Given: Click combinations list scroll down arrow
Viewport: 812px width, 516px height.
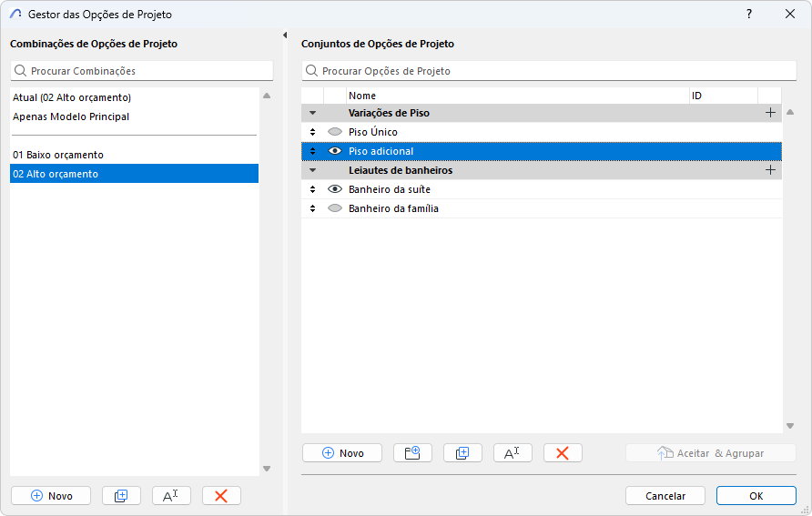Looking at the screenshot, I should (x=267, y=469).
